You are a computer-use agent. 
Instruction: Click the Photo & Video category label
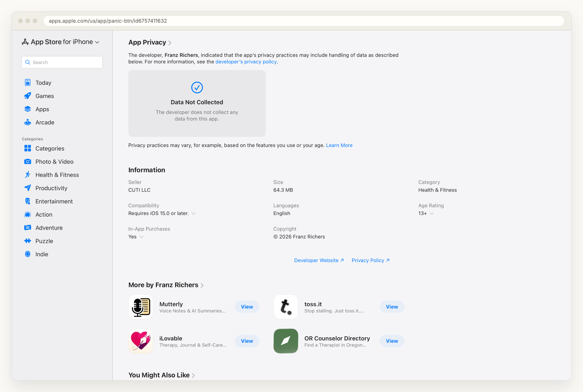(54, 162)
